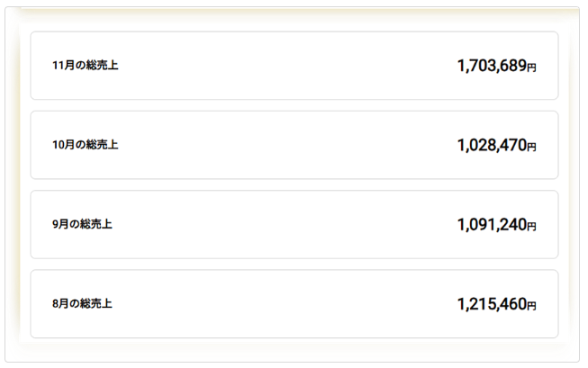Click the 1,703,689 sales amount
Image resolution: width=588 pixels, height=368 pixels.
tap(491, 66)
